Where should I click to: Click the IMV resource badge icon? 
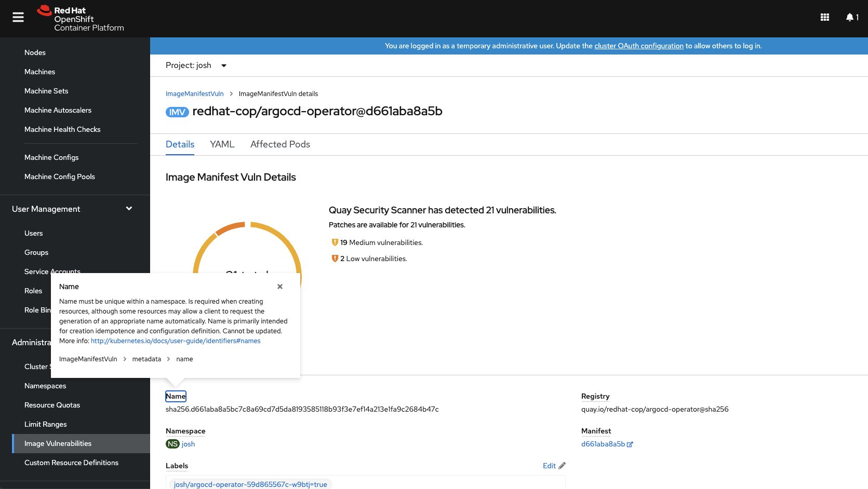pyautogui.click(x=177, y=112)
